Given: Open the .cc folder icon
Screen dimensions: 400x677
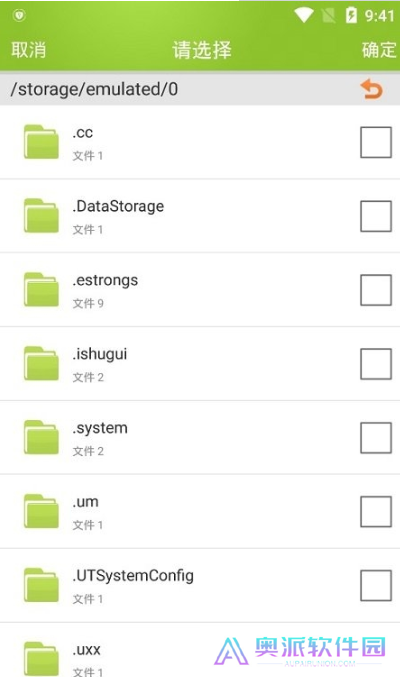Looking at the screenshot, I should click(x=41, y=142).
